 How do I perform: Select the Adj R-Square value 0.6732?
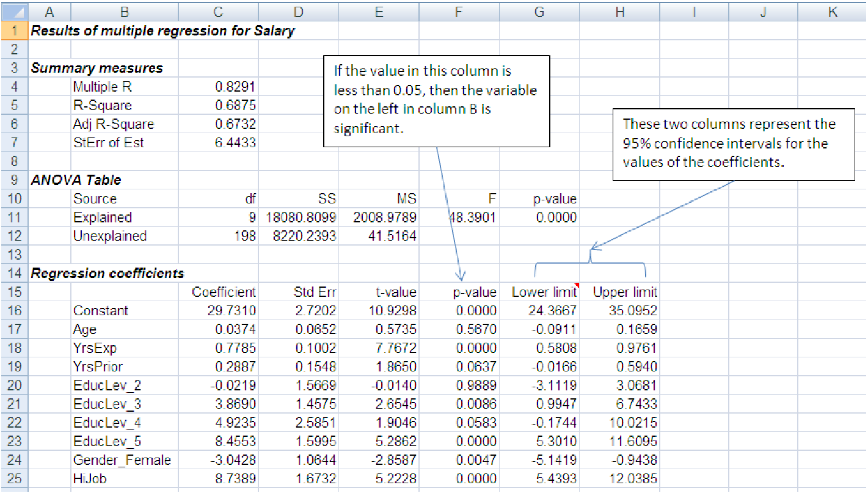219,124
